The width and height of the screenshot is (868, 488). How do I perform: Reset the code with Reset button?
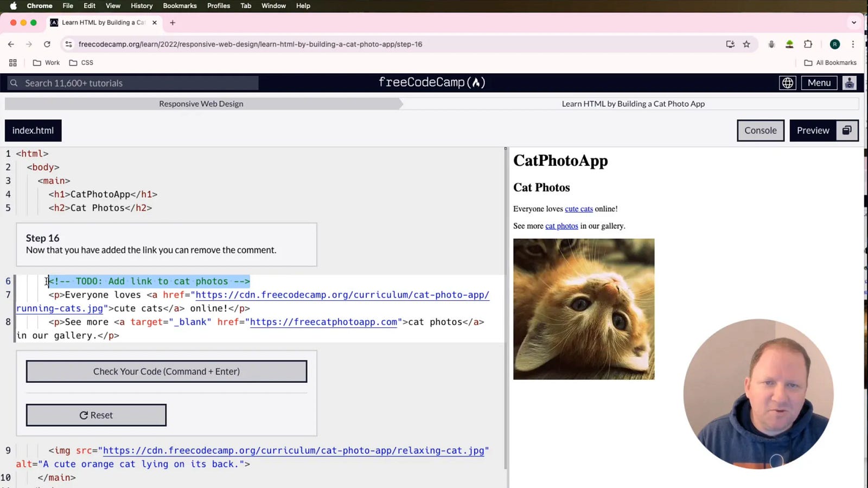96,415
